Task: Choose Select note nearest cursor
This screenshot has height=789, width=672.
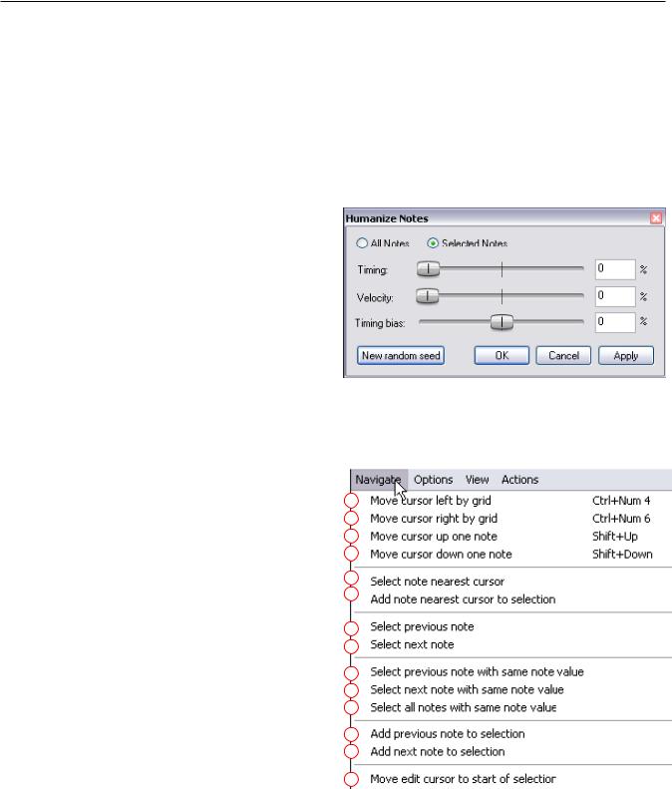Action: coord(512,582)
